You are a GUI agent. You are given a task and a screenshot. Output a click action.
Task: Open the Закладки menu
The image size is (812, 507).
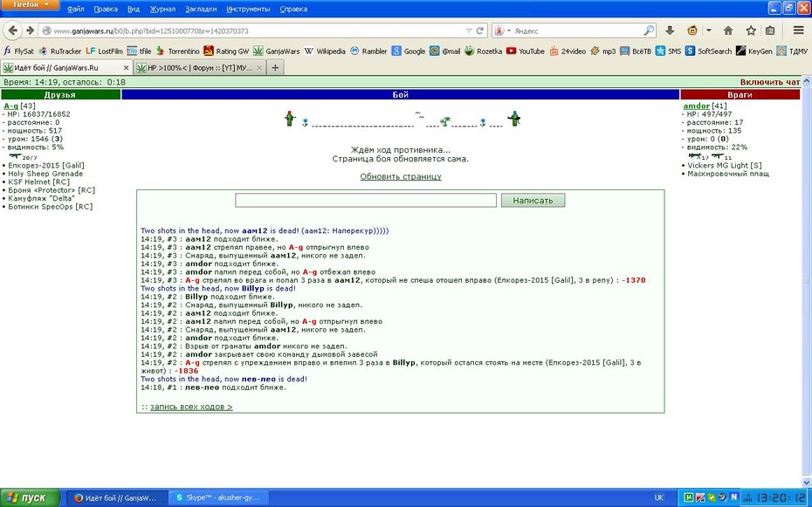point(202,10)
